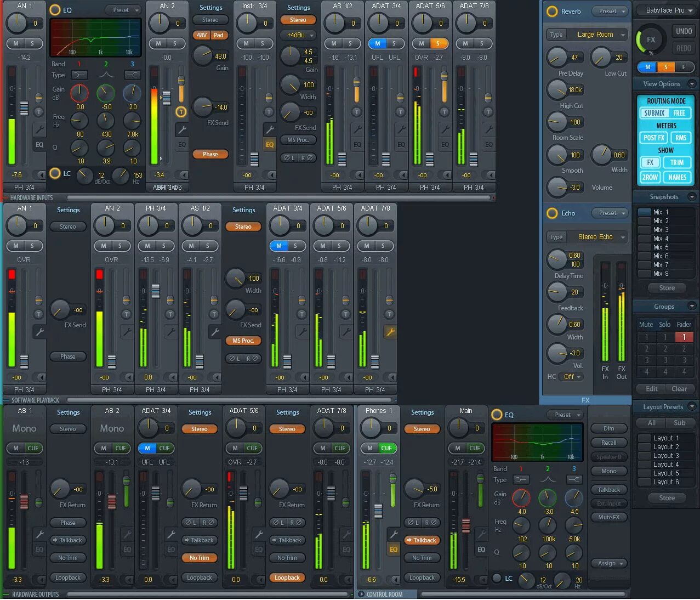Click highlighted wrench on Software Playback ADAT 7/8
700x600 pixels.
point(390,331)
